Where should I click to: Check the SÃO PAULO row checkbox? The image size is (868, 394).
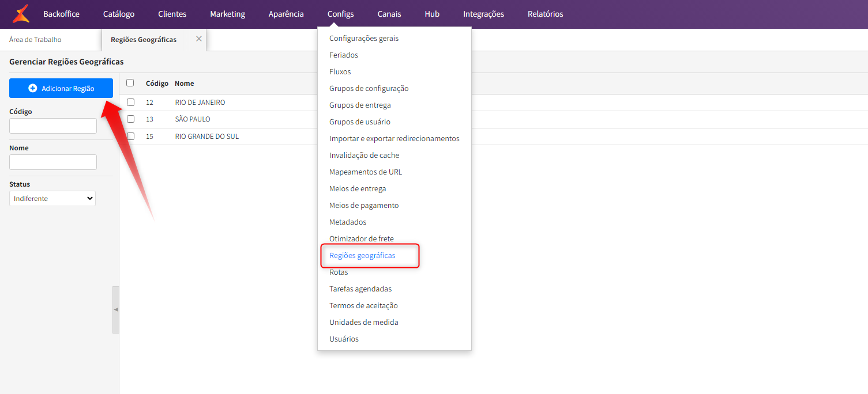(130, 119)
